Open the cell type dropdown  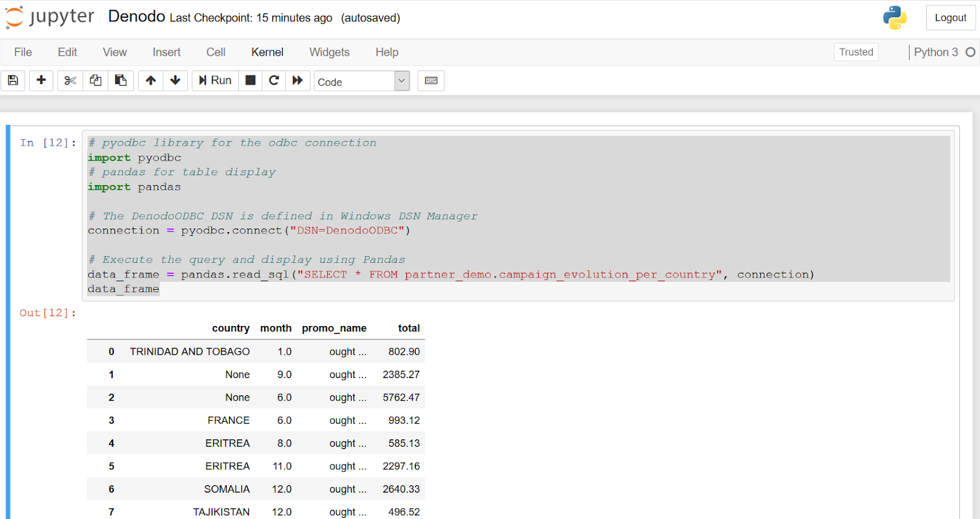(362, 81)
